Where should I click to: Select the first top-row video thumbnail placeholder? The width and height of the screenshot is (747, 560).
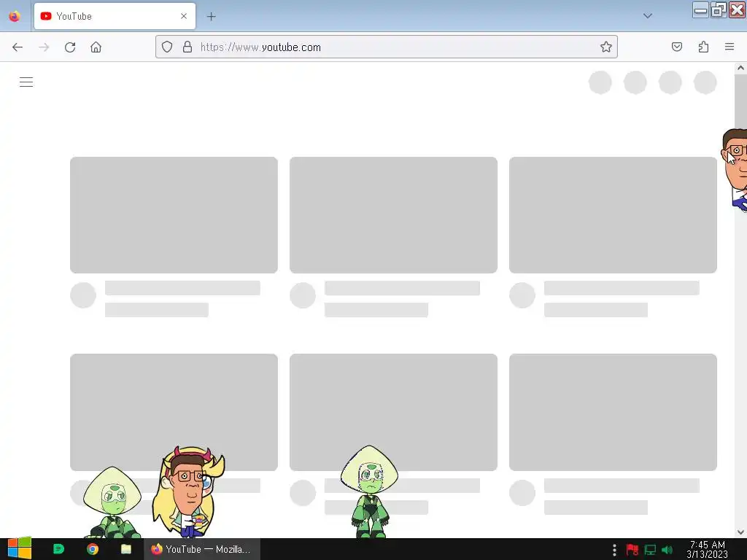tap(174, 215)
